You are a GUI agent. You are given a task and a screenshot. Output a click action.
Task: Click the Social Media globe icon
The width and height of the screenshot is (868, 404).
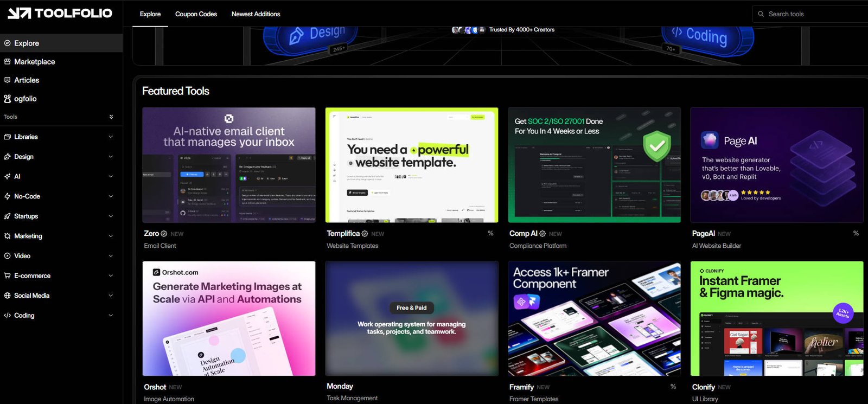7,296
